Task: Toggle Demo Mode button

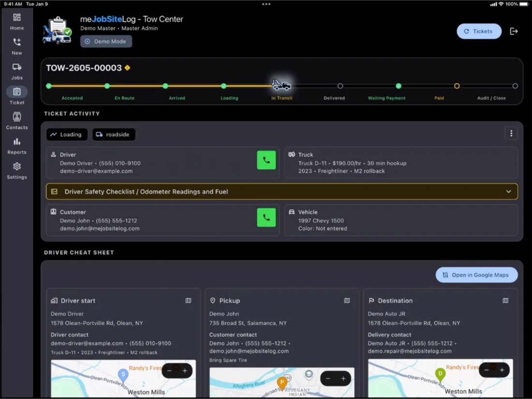Action: pyautogui.click(x=106, y=42)
